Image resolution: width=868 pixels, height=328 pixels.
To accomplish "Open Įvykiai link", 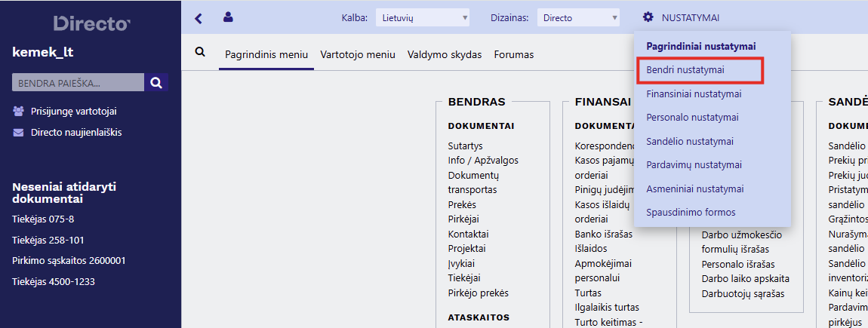I will pyautogui.click(x=461, y=263).
